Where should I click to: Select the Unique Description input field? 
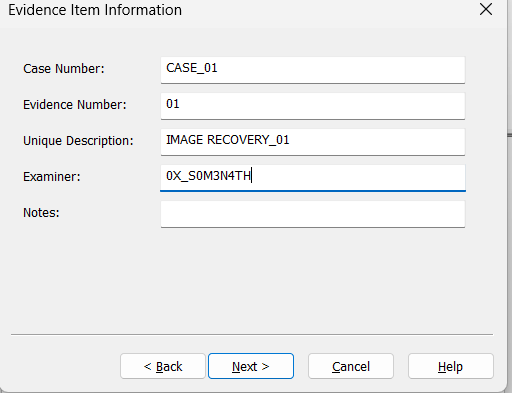[x=313, y=142]
